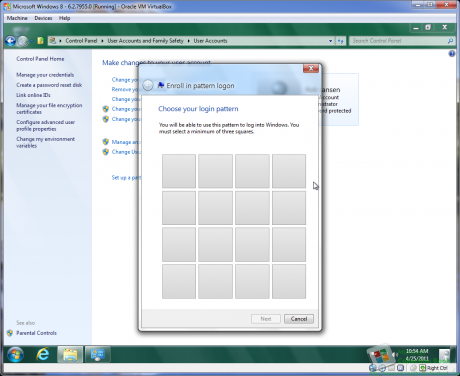This screenshot has height=376, width=460.
Task: Open the blue help question mark icon
Action: click(452, 53)
